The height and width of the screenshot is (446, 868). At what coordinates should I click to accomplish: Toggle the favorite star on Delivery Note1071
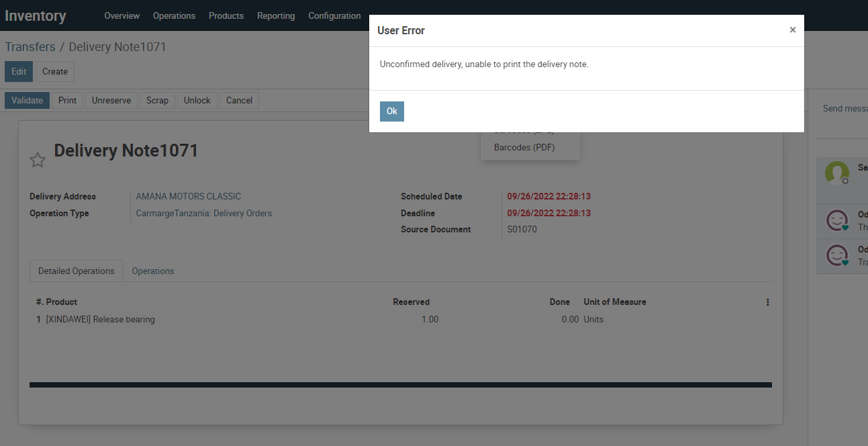tap(37, 160)
